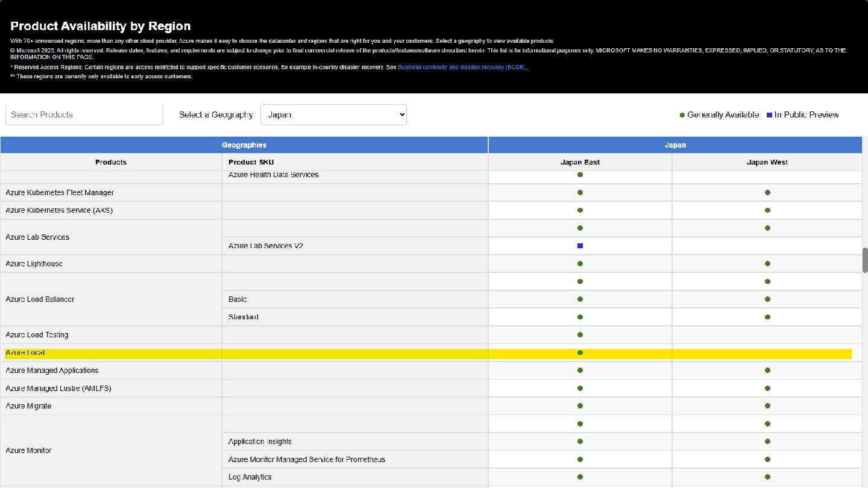Click the blue In Public Preview legend square
This screenshot has height=488, width=868.
click(769, 114)
